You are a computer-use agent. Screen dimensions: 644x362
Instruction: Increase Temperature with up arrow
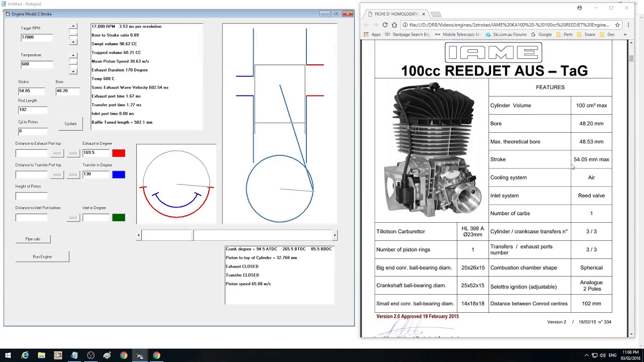[x=73, y=55]
